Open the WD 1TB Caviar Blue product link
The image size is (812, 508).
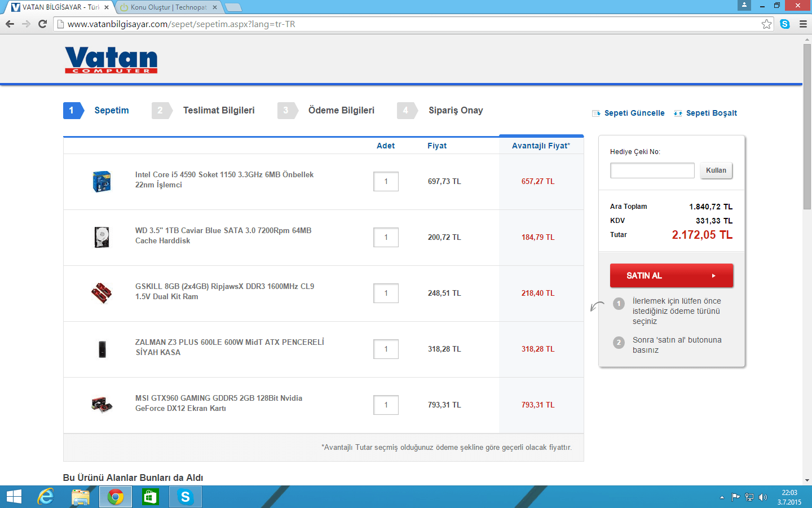click(223, 235)
